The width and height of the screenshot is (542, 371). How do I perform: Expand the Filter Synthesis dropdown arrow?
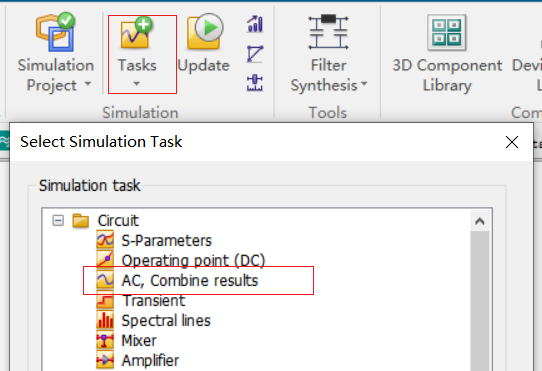[x=364, y=84]
